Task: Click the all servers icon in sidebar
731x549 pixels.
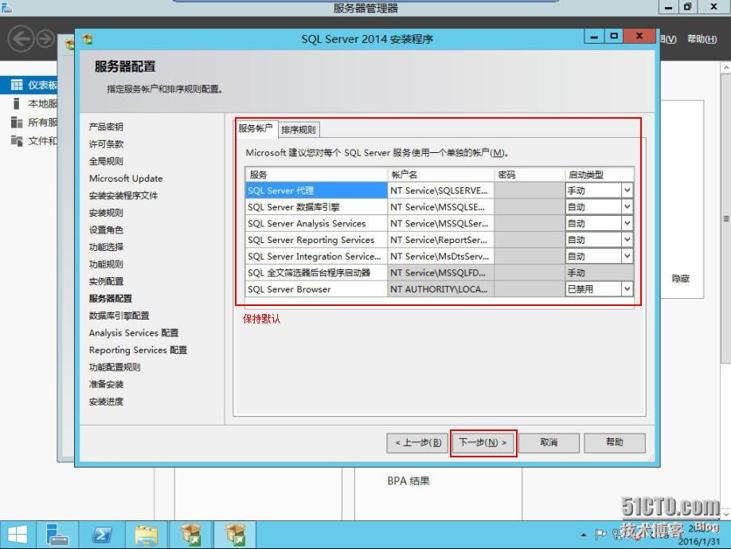Action: pyautogui.click(x=16, y=122)
